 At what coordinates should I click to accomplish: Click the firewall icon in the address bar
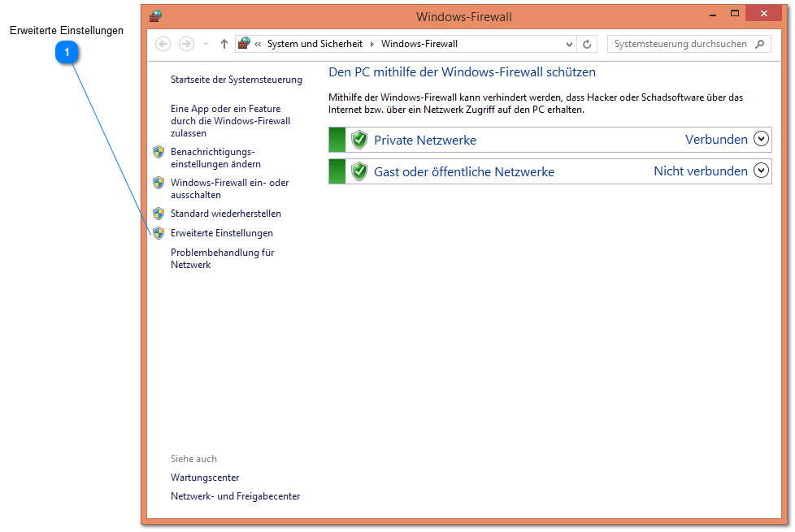coord(245,44)
